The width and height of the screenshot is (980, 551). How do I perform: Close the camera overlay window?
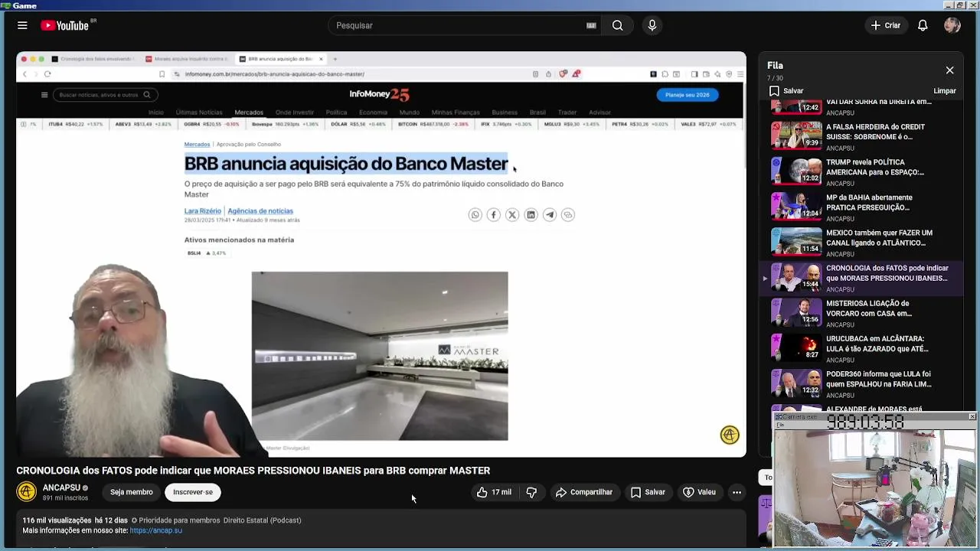pyautogui.click(x=972, y=416)
